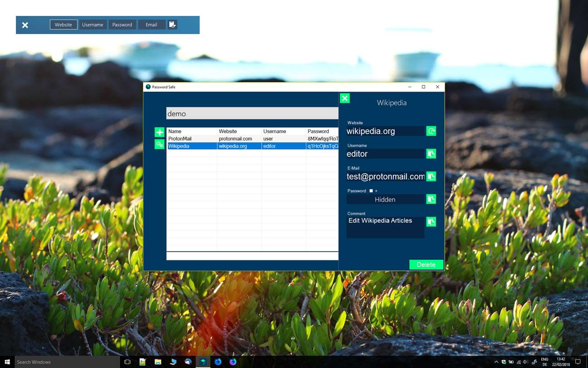Sort by the Website column header
Viewport: 588px width, 368px height.
pos(240,131)
